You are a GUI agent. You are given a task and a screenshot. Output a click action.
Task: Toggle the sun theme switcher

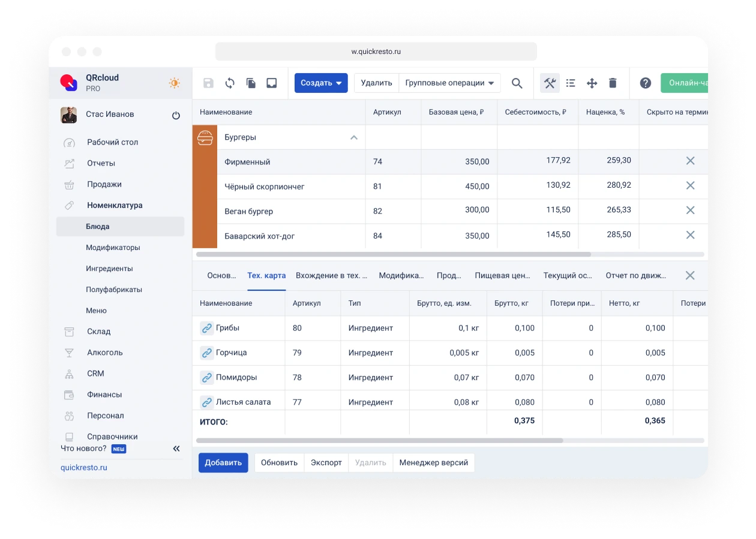tap(174, 83)
